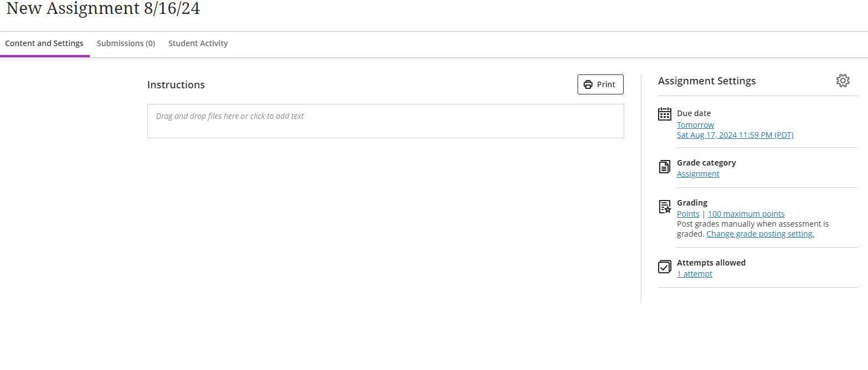Select the Content and Settings tab
Viewport: 868px width, 370px height.
[x=44, y=43]
